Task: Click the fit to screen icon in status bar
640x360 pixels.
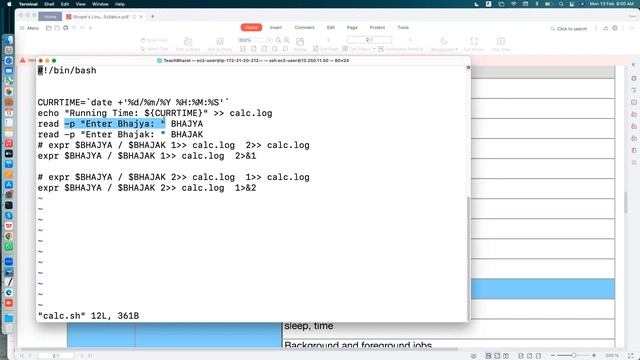Action: pos(631,356)
